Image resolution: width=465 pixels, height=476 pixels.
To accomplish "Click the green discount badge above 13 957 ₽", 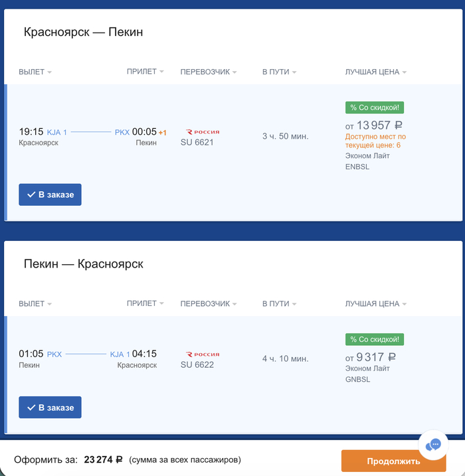I will 375,108.
